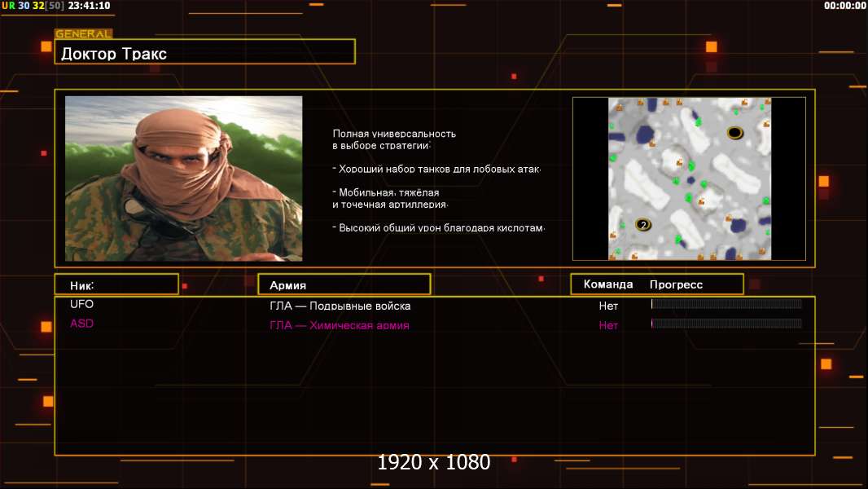Viewport: 868px width, 489px height.
Task: Click the loading progress bar for ASD
Action: point(726,323)
